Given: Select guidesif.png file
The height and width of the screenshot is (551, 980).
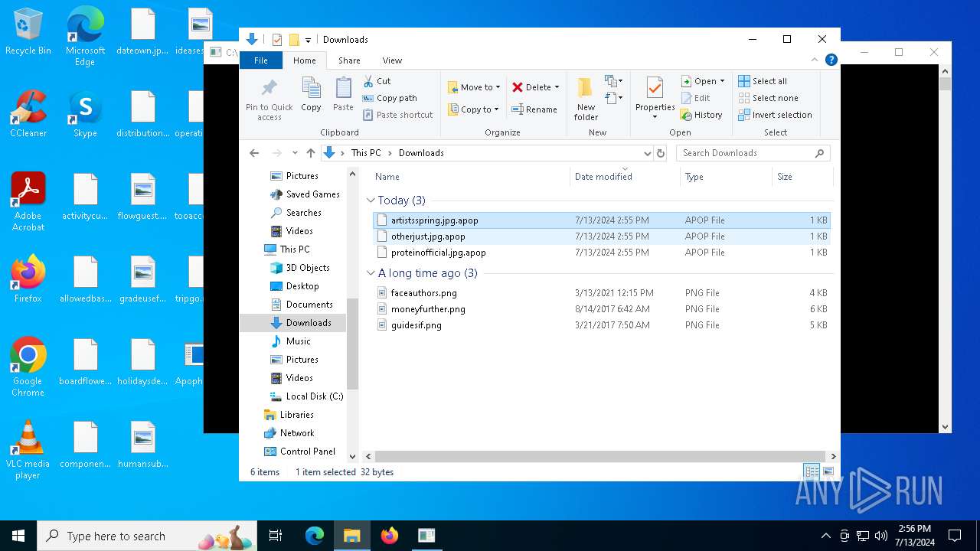Looking at the screenshot, I should pos(601,325).
